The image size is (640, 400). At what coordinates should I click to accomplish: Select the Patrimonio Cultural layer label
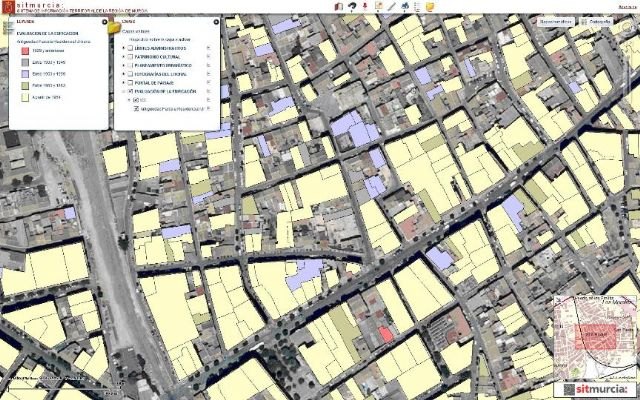click(157, 57)
